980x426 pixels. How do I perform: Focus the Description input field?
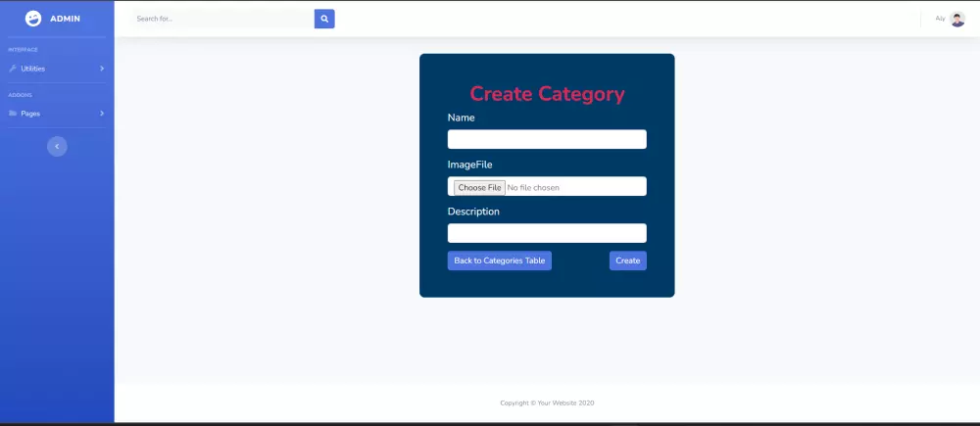click(x=547, y=233)
